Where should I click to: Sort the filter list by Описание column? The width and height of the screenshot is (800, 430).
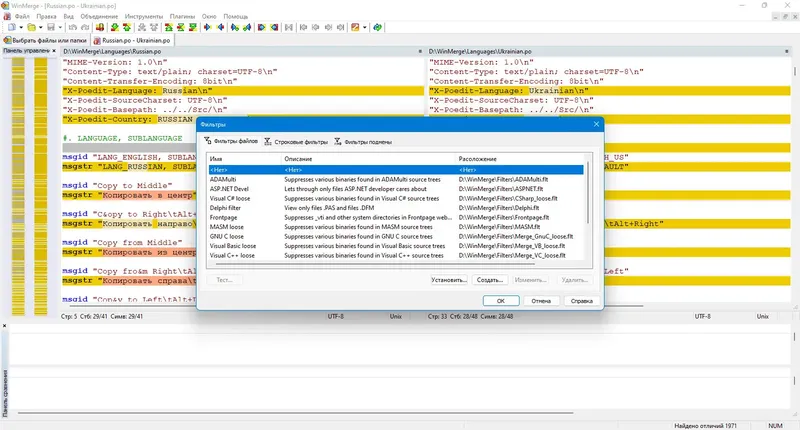click(368, 159)
